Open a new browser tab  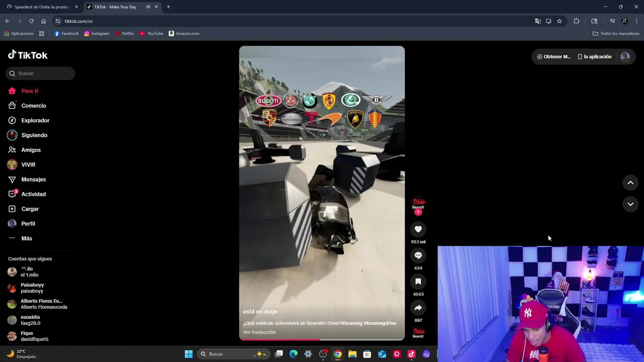(168, 7)
